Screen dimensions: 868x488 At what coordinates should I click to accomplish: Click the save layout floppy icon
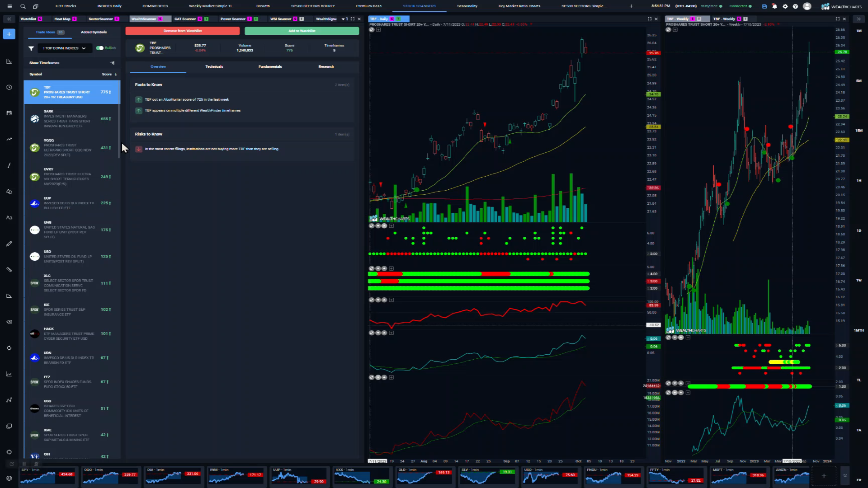coord(764,6)
